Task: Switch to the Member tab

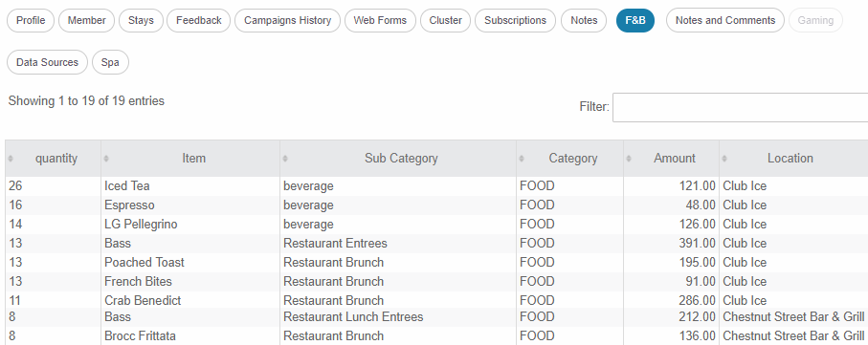Action: pos(86,20)
